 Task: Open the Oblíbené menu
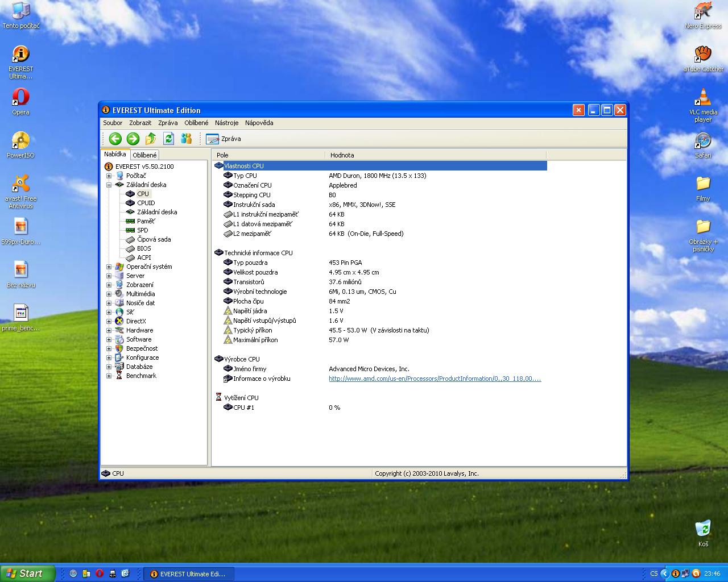[196, 123]
